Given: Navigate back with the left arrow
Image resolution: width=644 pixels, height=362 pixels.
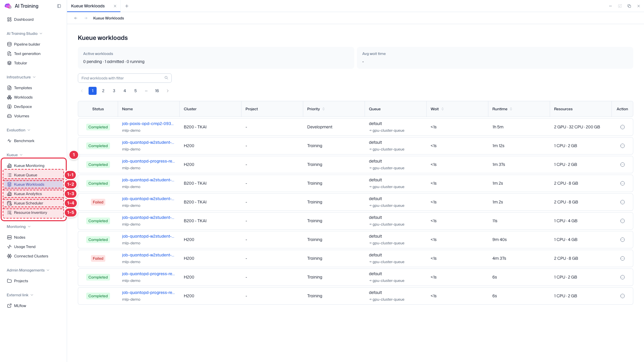Looking at the screenshot, I should click(x=76, y=18).
